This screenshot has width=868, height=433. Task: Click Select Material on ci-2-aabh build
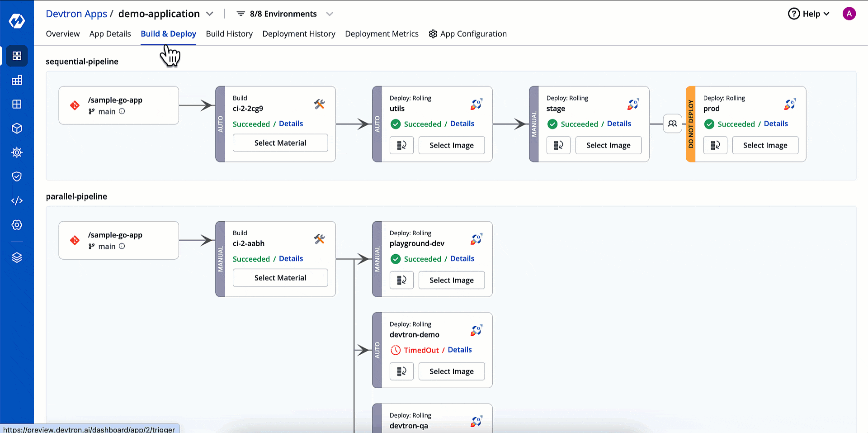click(280, 277)
